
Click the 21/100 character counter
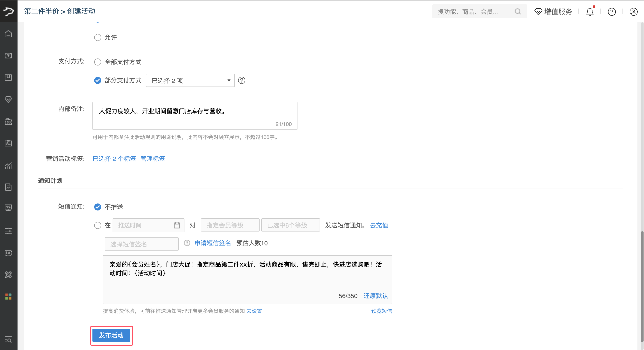click(283, 124)
